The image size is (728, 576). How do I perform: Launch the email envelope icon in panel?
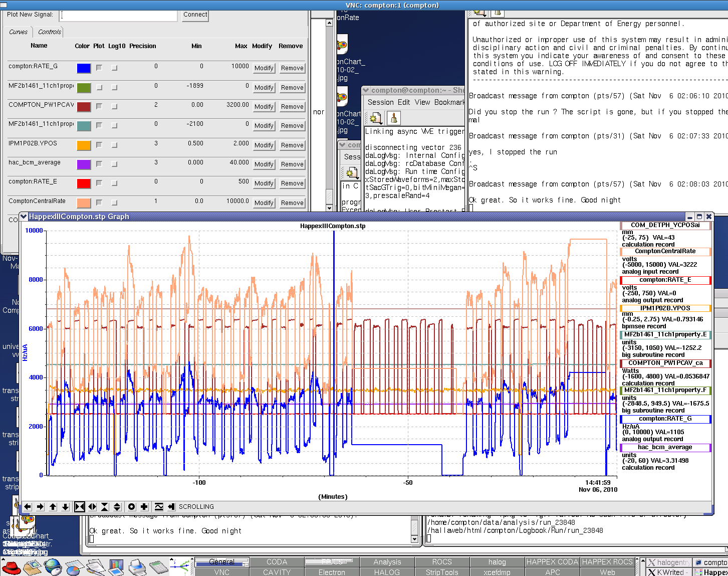click(x=33, y=567)
